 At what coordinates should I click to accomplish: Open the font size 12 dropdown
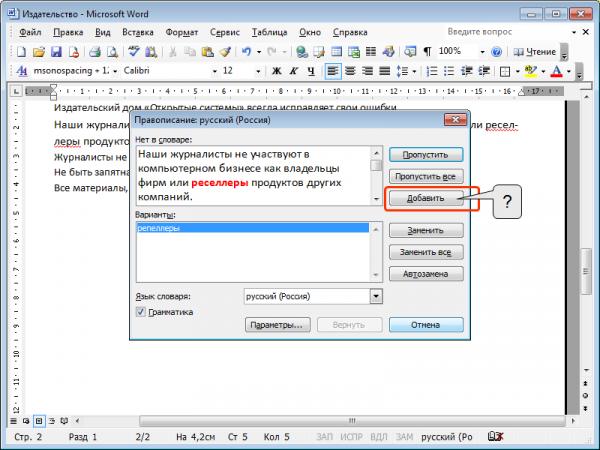[258, 71]
